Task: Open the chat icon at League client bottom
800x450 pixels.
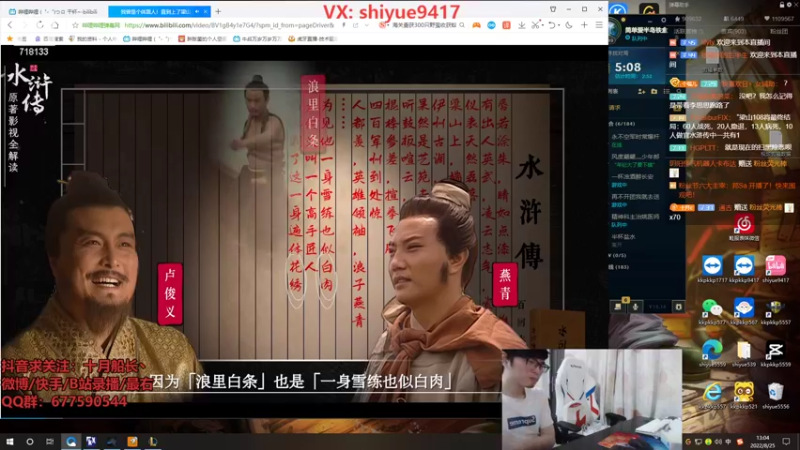Action: (617, 307)
